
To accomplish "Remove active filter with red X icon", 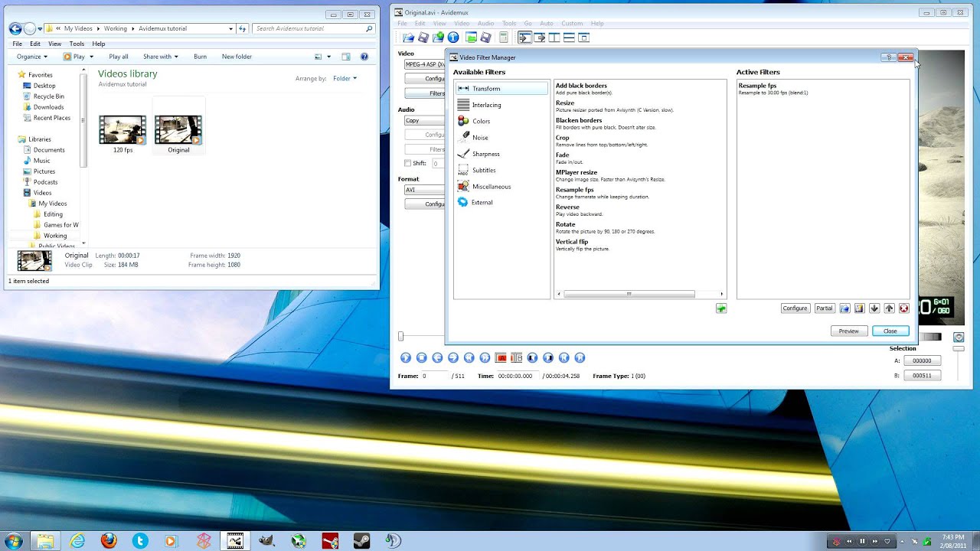I will tap(903, 308).
